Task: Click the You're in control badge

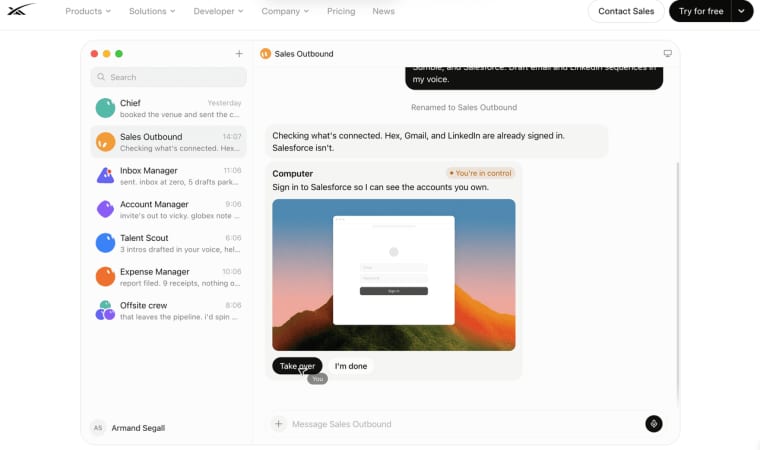Action: click(x=480, y=173)
